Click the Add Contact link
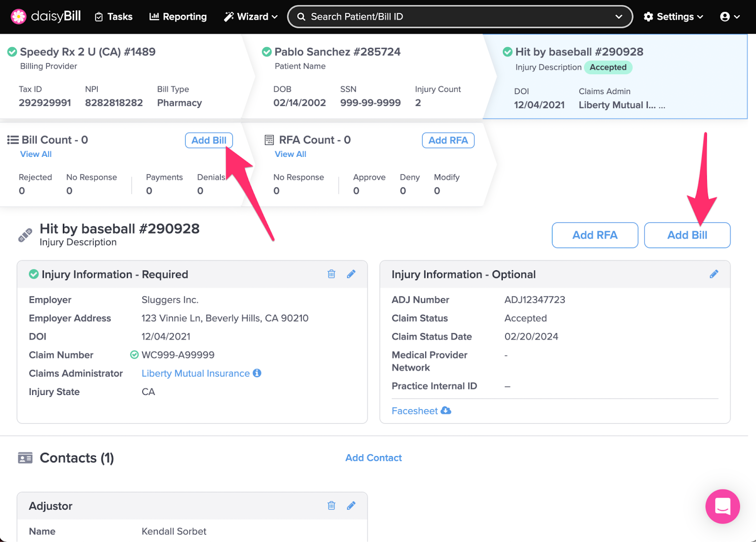Viewport: 756px width, 542px height. pos(373,457)
